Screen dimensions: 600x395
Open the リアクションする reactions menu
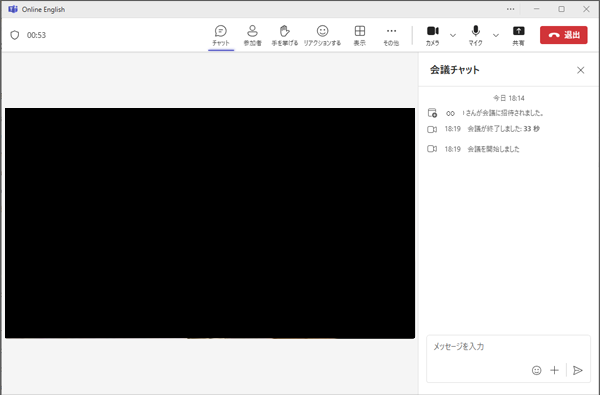click(x=322, y=35)
